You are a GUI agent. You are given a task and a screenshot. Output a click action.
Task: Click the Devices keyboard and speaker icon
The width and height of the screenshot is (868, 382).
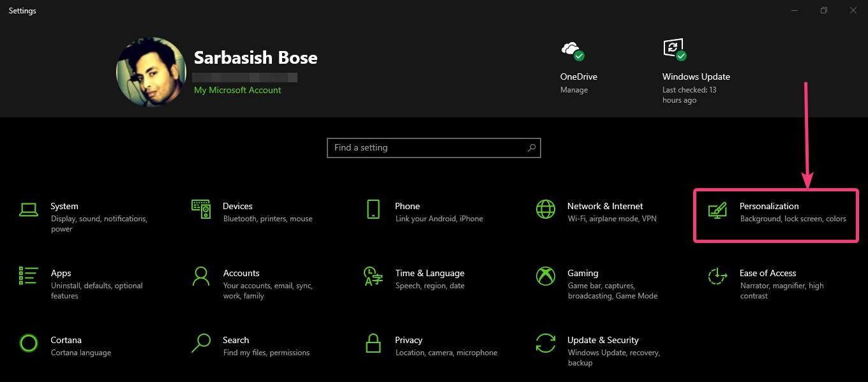201,209
